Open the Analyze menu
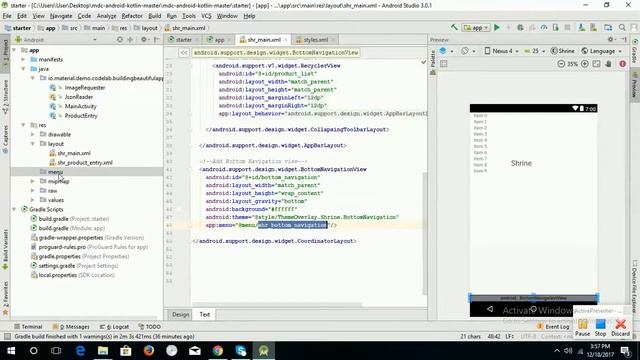Viewport: 640px width, 360px height. [107, 16]
